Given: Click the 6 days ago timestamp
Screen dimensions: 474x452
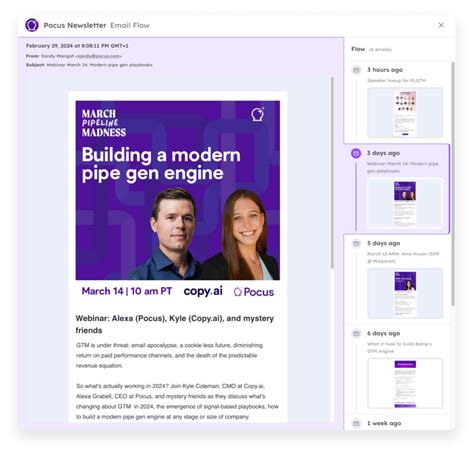Looking at the screenshot, I should click(384, 333).
